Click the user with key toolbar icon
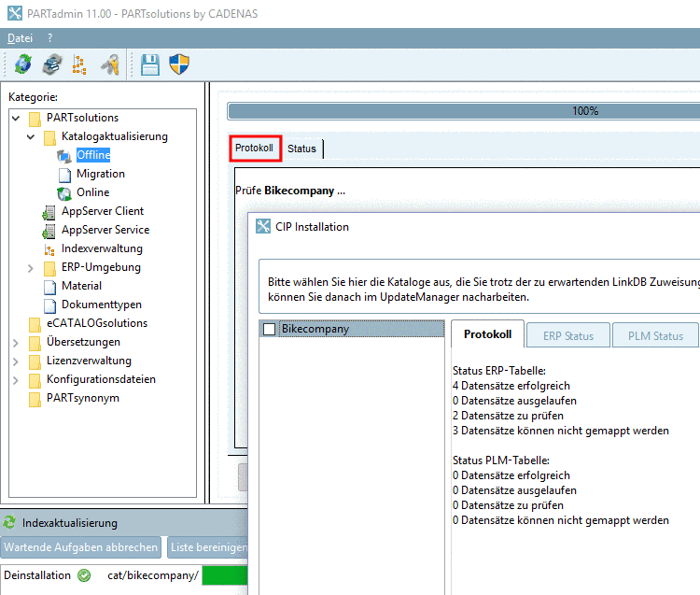Image resolution: width=700 pixels, height=595 pixels. tap(110, 64)
